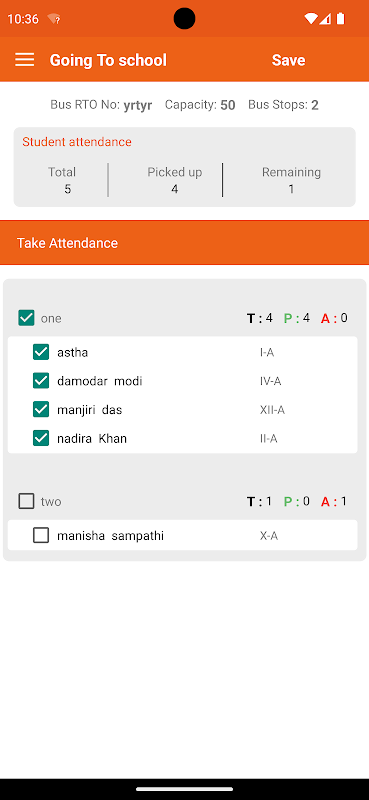Tap the Going To school title

[x=108, y=60]
